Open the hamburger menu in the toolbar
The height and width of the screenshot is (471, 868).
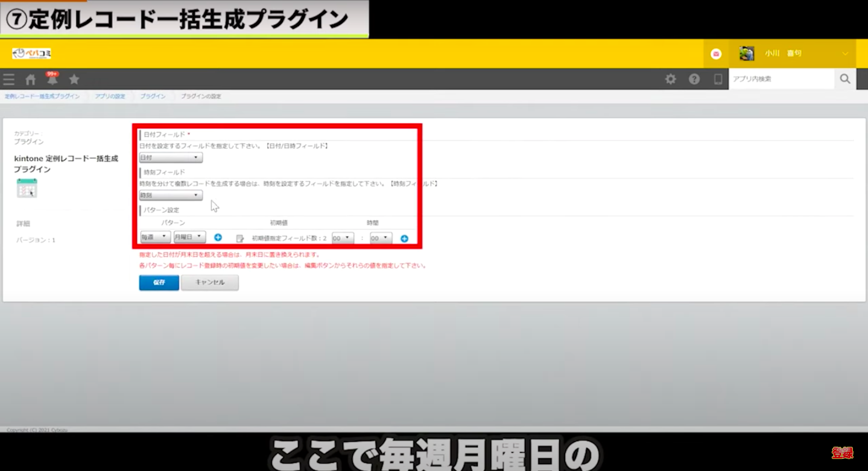[x=8, y=79]
